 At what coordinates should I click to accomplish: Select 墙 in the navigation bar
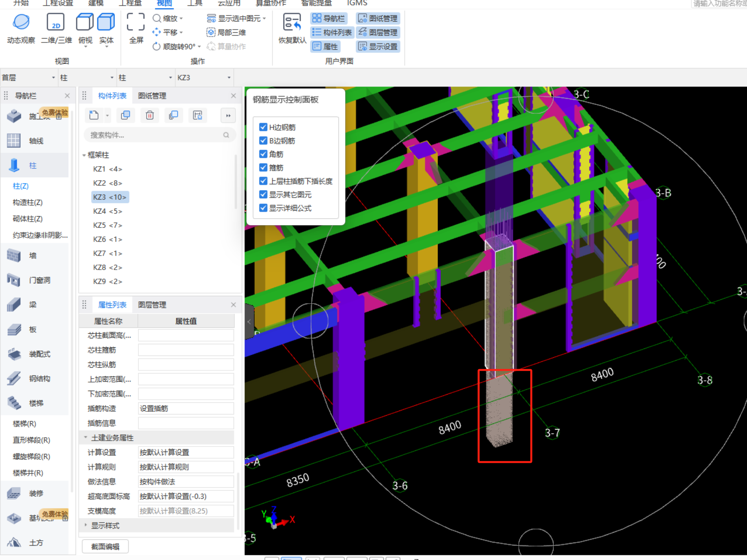[33, 256]
